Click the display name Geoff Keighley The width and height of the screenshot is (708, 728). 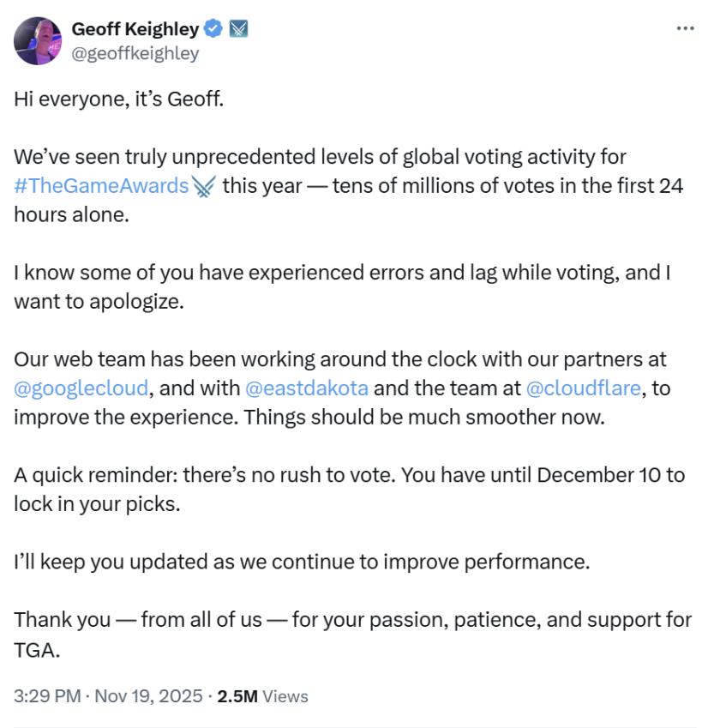(x=135, y=28)
